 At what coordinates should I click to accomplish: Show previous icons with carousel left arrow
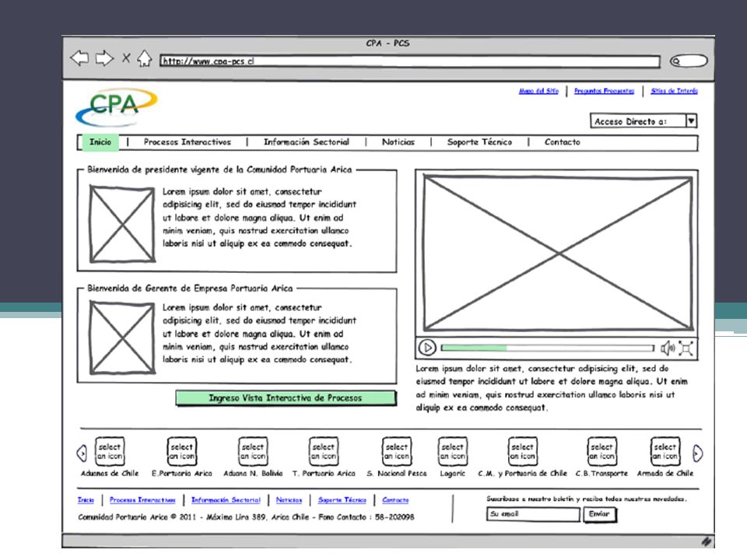coord(82,453)
